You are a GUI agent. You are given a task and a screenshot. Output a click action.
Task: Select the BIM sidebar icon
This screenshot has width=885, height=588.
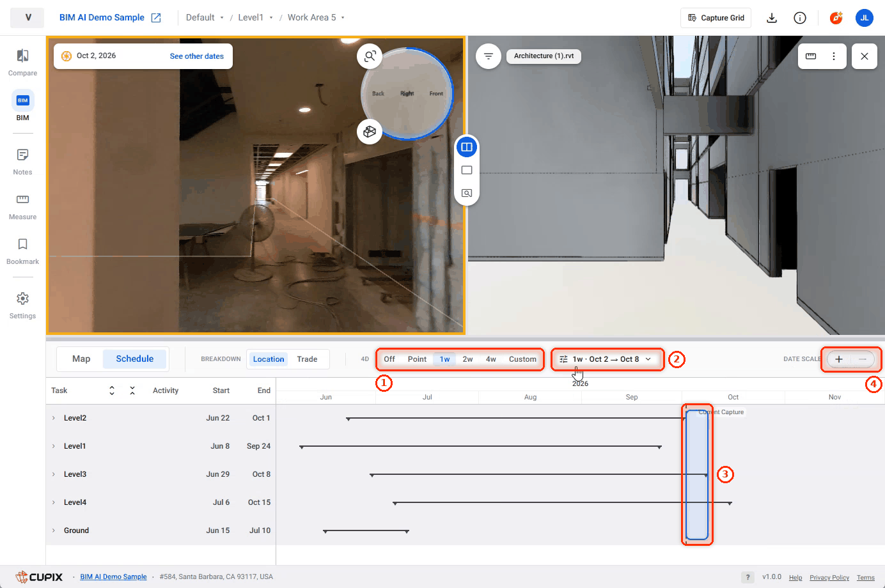22,106
